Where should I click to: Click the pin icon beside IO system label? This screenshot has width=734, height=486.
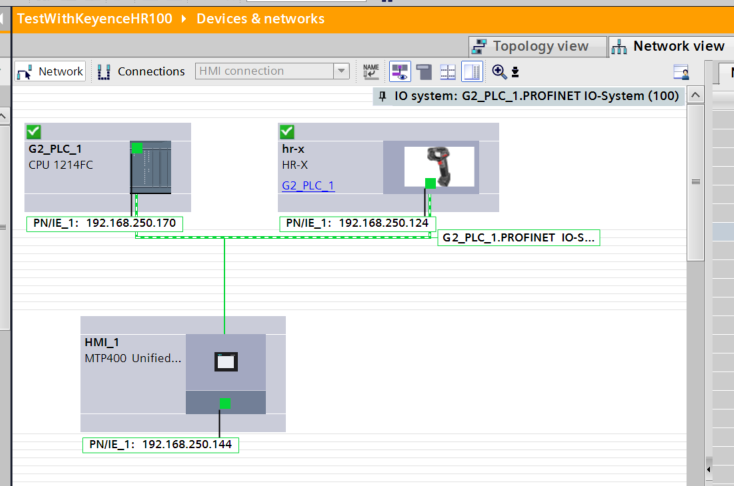tap(382, 96)
